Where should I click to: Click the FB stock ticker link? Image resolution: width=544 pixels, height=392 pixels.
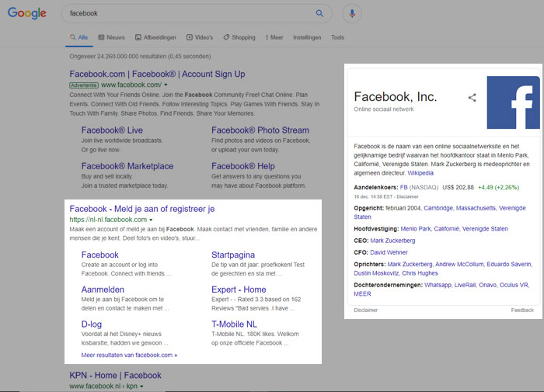click(404, 188)
